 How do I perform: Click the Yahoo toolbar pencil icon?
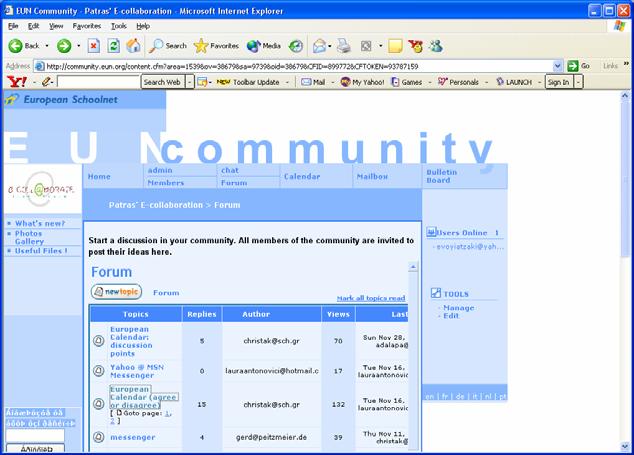(47, 82)
